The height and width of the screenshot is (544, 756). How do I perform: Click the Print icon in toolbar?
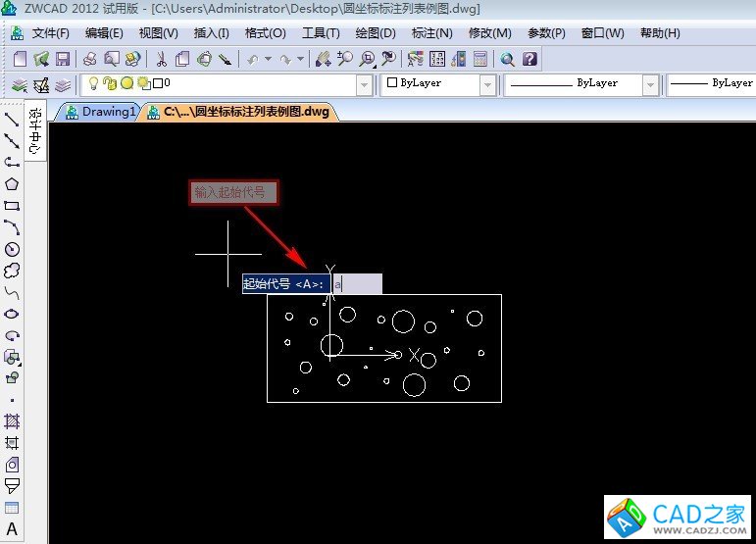pos(90,59)
